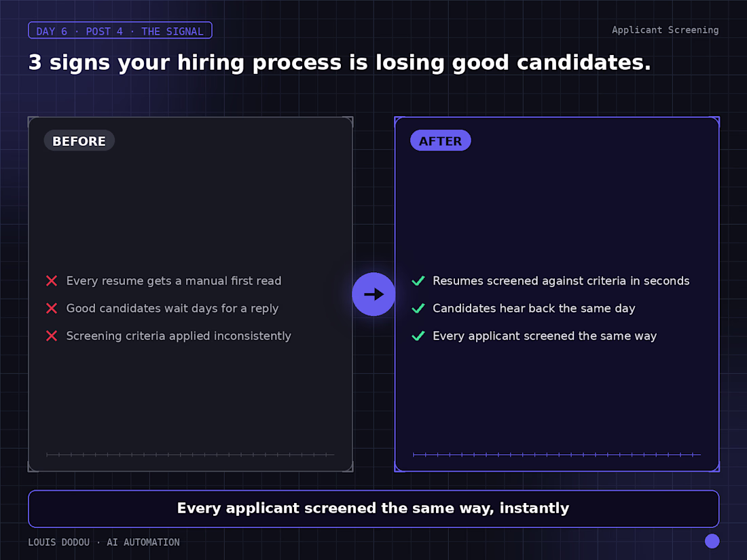Click the Applicant Screening label

click(x=665, y=30)
